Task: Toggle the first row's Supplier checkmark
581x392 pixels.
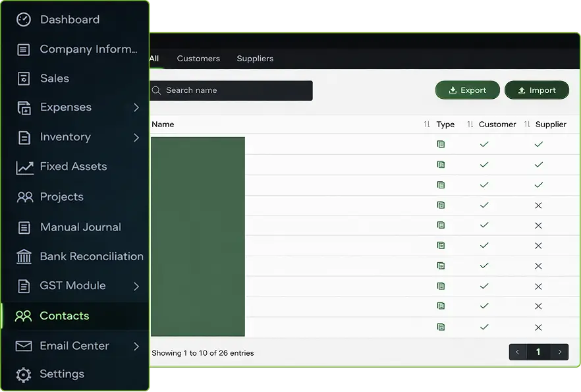Action: click(538, 144)
